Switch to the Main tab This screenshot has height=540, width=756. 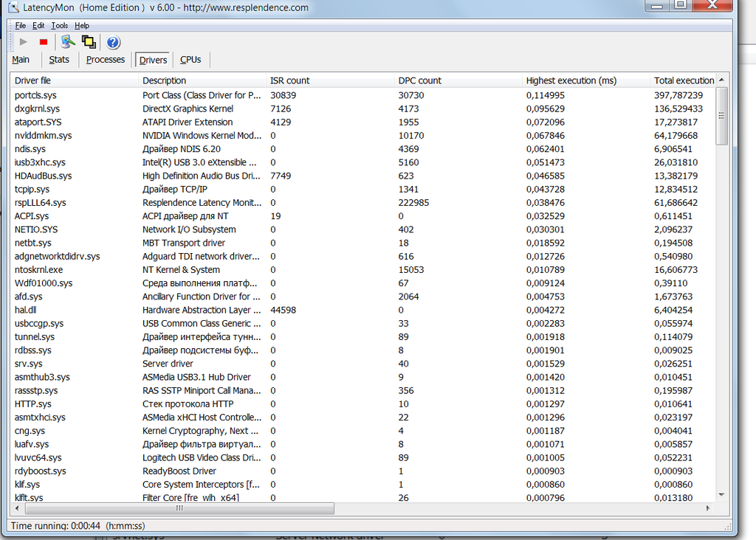20,60
